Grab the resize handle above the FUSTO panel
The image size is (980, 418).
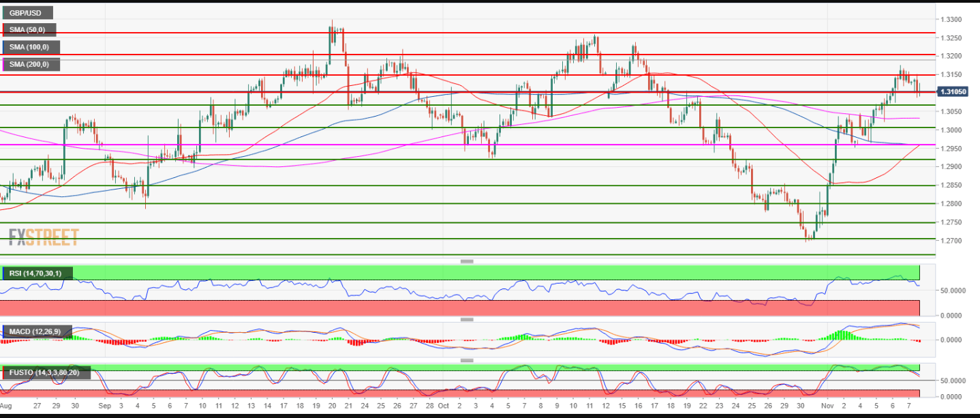point(467,360)
